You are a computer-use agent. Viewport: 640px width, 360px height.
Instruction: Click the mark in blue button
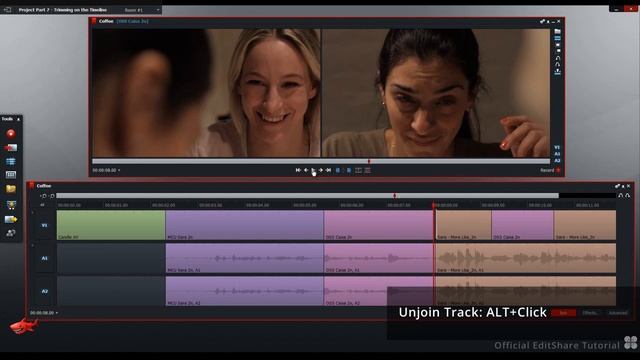[338, 170]
